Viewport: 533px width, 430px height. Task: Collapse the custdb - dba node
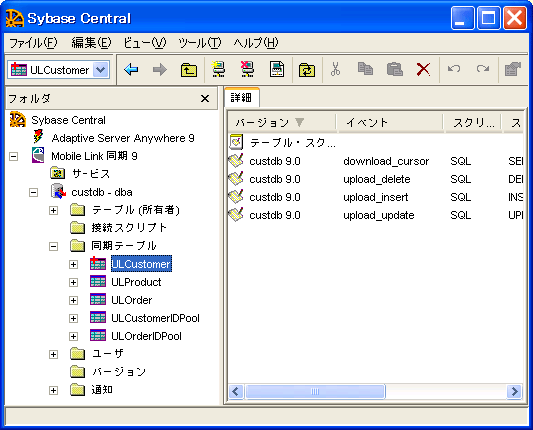tap(33, 192)
